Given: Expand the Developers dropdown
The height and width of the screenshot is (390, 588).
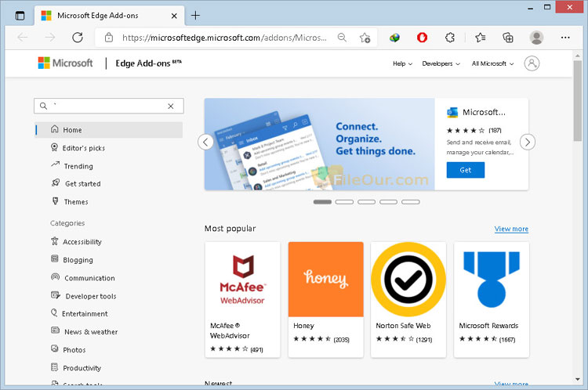Looking at the screenshot, I should [x=440, y=63].
